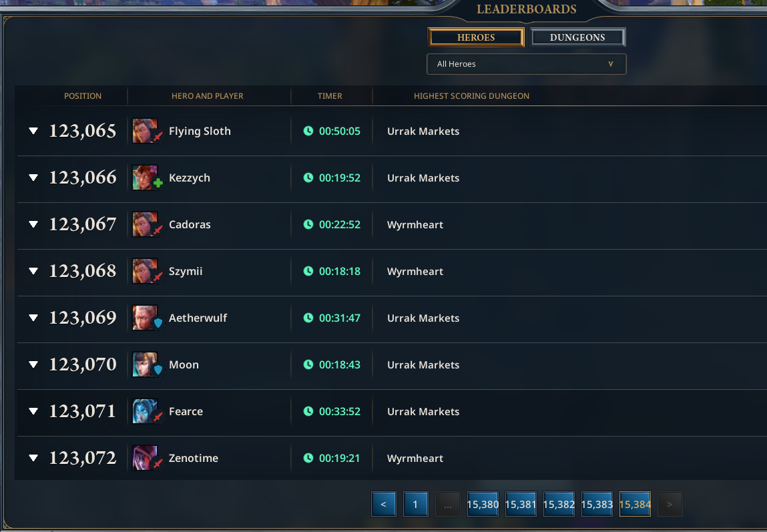
Task: Click the clock icon beside 00:50:05
Action: [308, 131]
